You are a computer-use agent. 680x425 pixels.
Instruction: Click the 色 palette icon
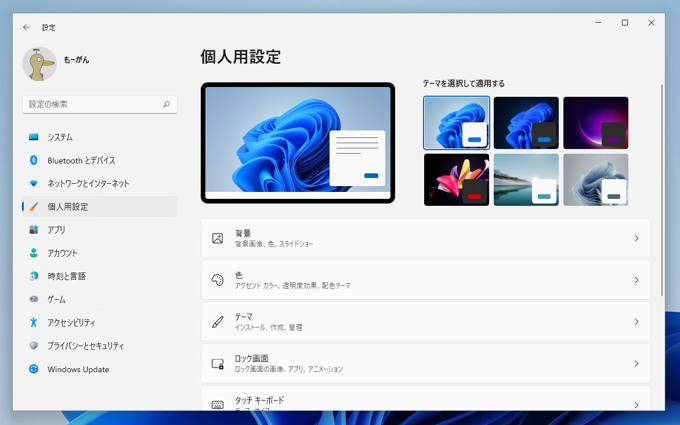tap(217, 280)
